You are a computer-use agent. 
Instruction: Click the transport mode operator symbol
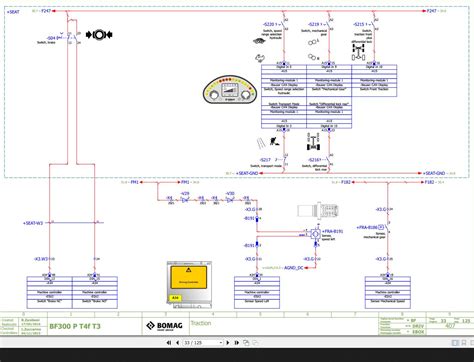275,142
